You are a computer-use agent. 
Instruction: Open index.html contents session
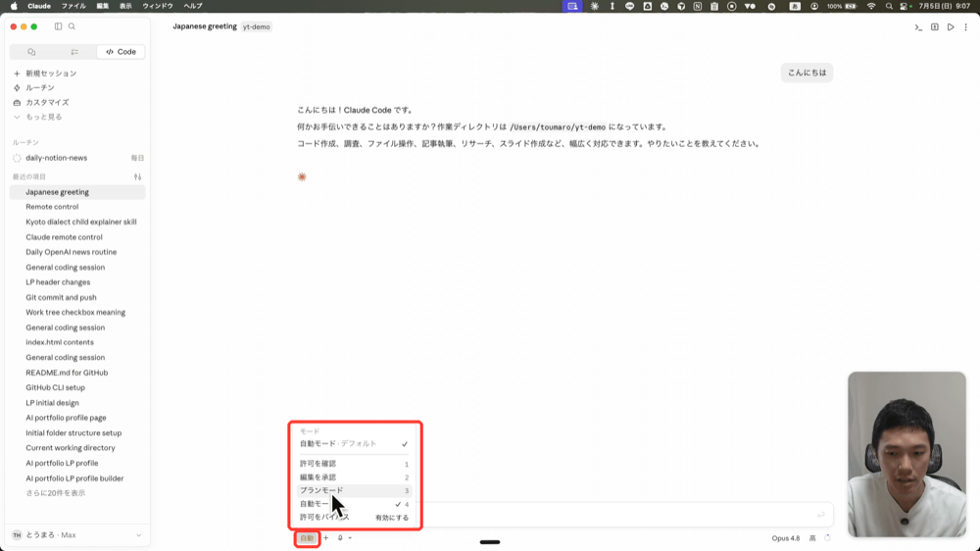(77, 343)
